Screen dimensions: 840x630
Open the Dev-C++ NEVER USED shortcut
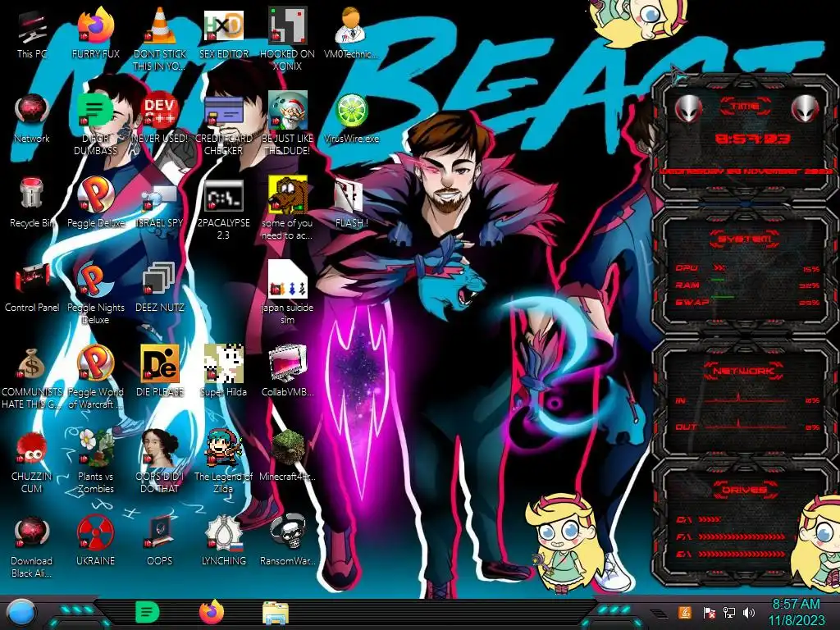click(160, 118)
